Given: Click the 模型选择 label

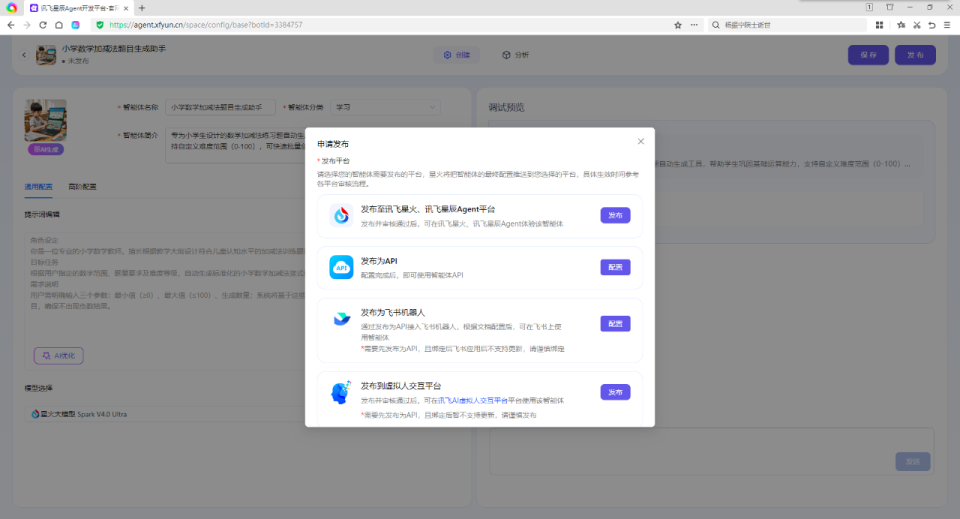Looking at the screenshot, I should pyautogui.click(x=39, y=388).
